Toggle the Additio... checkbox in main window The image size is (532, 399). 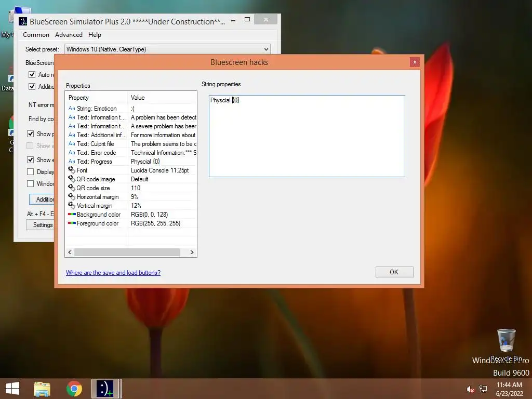coord(32,87)
